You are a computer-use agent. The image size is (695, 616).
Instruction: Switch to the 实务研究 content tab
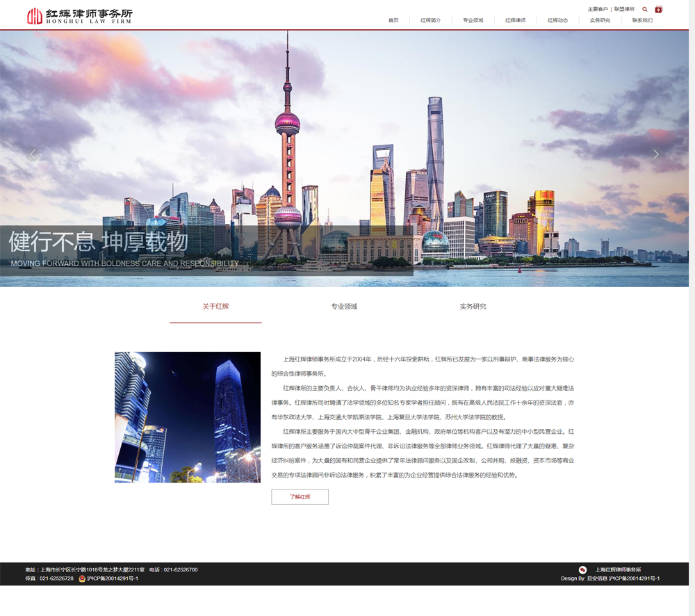(473, 307)
